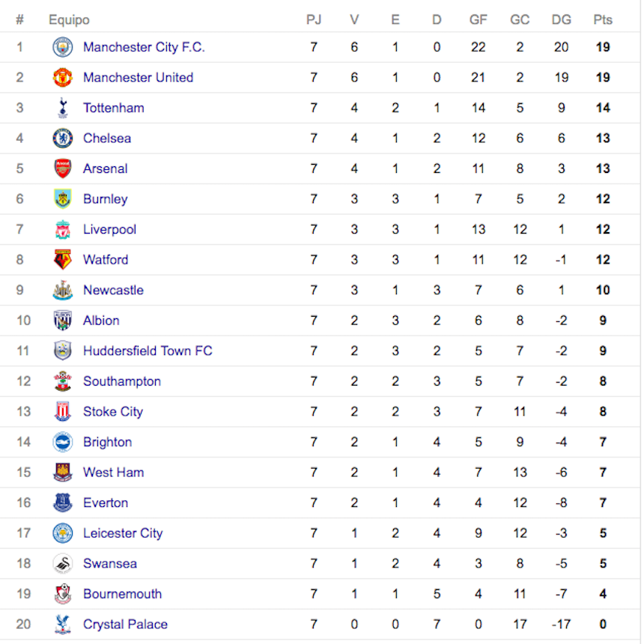Click the Tottenham crest icon
This screenshot has height=644, width=644.
pos(63,108)
